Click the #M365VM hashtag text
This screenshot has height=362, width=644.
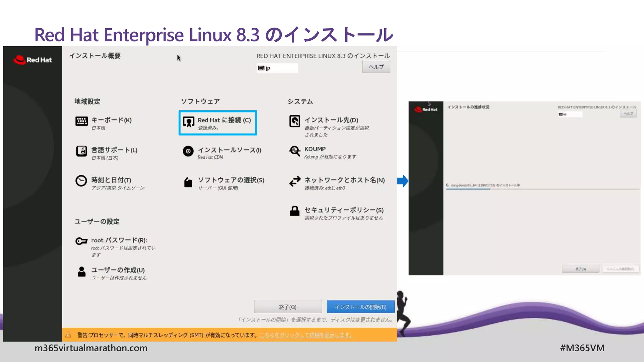(x=582, y=348)
